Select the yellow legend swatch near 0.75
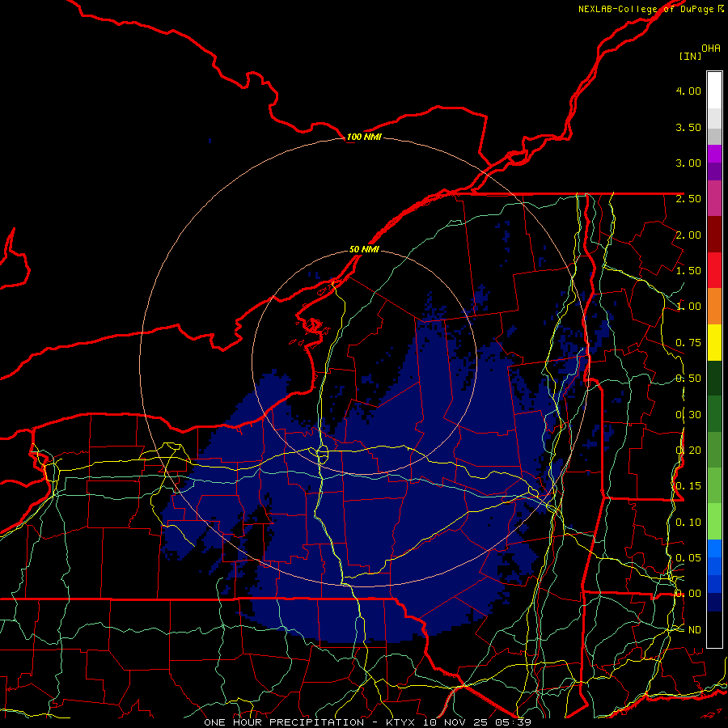This screenshot has height=728, width=728. coord(714,342)
